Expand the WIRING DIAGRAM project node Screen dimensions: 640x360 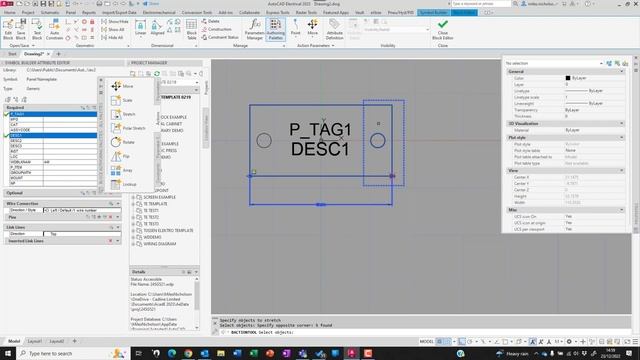coord(133,244)
